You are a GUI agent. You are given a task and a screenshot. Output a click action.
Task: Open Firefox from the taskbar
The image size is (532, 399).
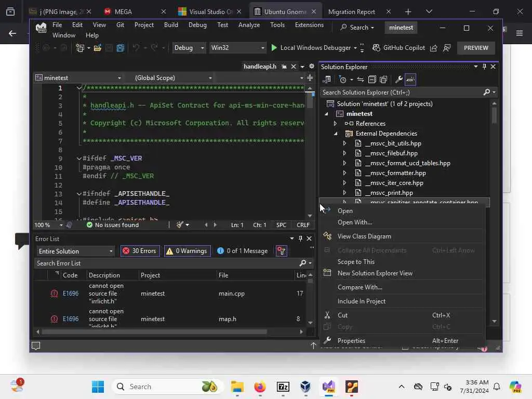[260, 387]
